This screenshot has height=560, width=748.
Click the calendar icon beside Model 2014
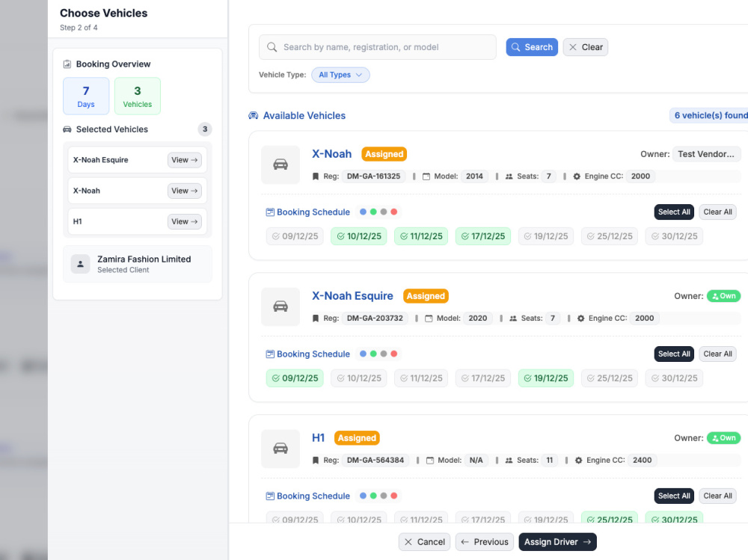tap(426, 176)
